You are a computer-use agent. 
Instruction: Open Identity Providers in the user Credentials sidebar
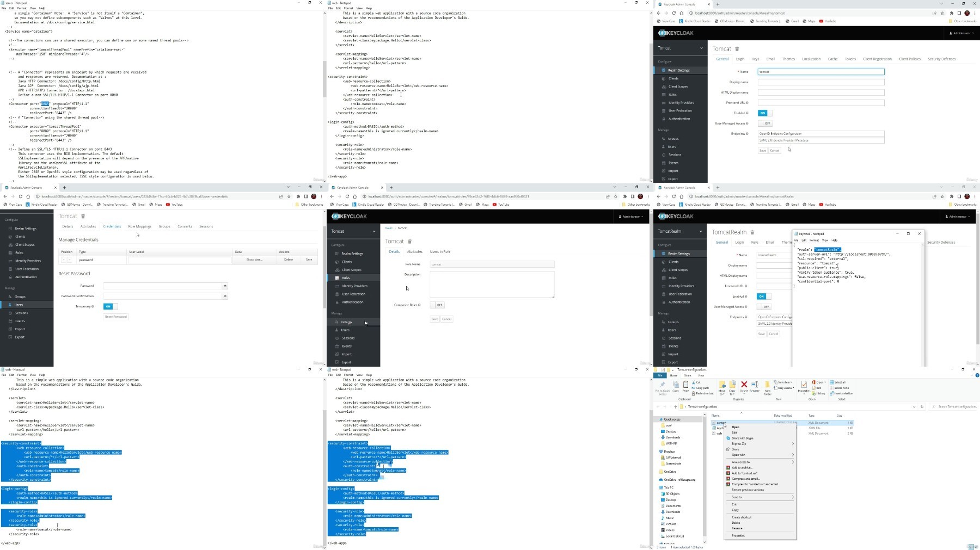pyautogui.click(x=28, y=261)
